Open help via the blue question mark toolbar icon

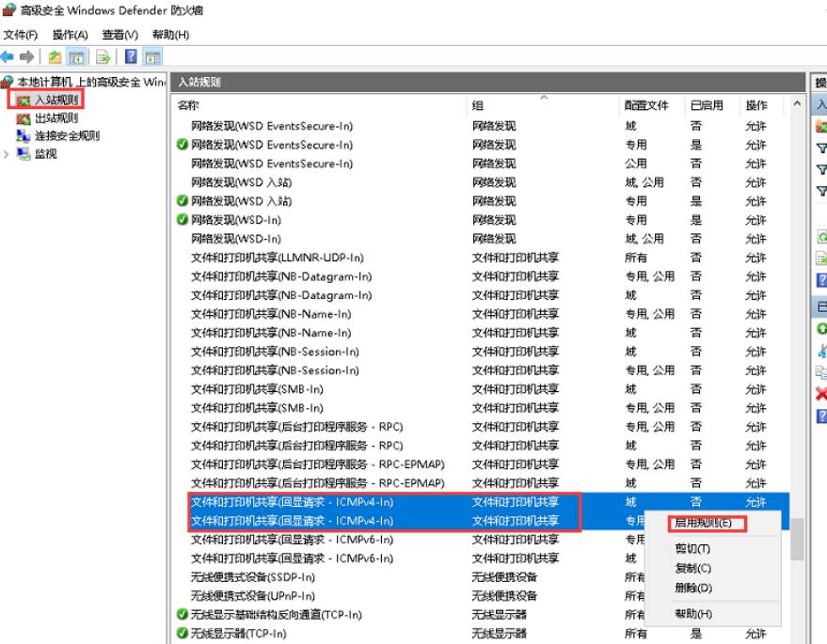click(x=131, y=56)
